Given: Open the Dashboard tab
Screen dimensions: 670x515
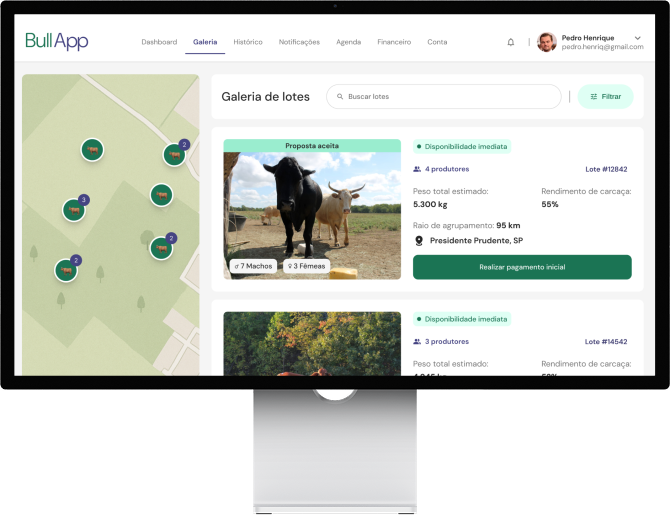Looking at the screenshot, I should pos(159,42).
